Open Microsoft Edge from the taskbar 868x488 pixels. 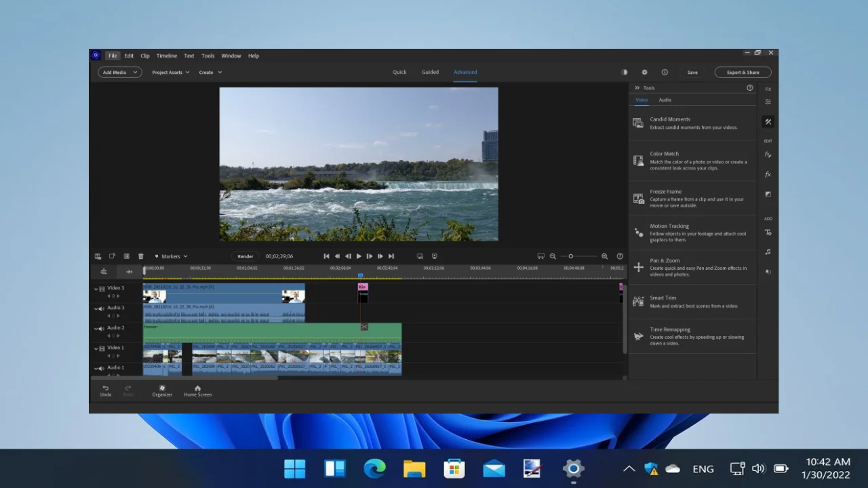click(374, 468)
